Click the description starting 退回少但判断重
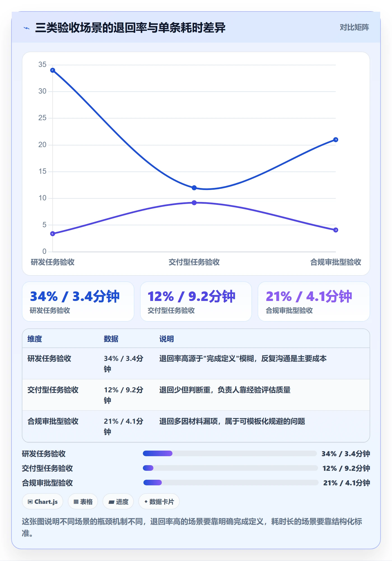This screenshot has width=392, height=561. (x=225, y=390)
